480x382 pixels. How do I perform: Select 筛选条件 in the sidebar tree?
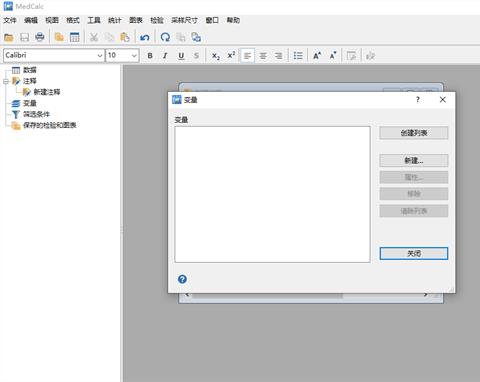(36, 114)
